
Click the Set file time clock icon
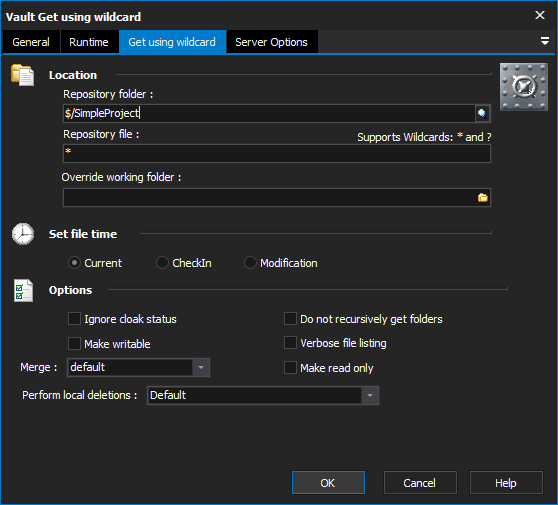tap(23, 234)
